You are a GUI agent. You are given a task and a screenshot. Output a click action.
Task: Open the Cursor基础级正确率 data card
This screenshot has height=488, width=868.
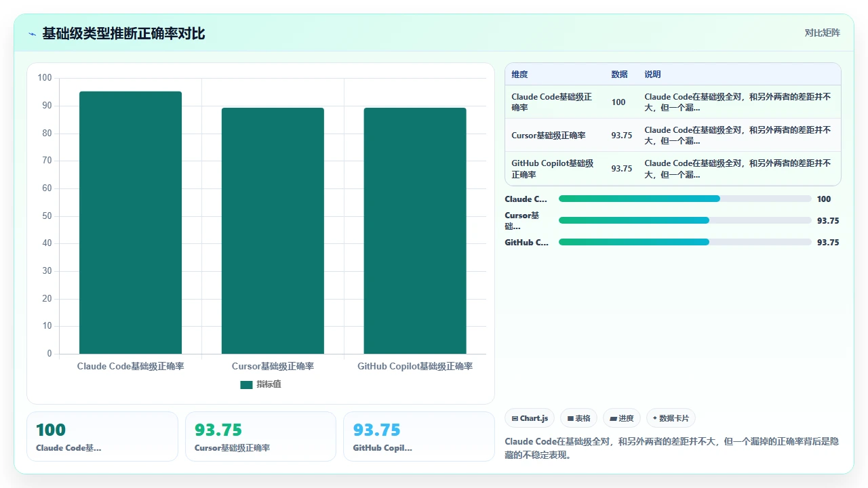click(260, 436)
